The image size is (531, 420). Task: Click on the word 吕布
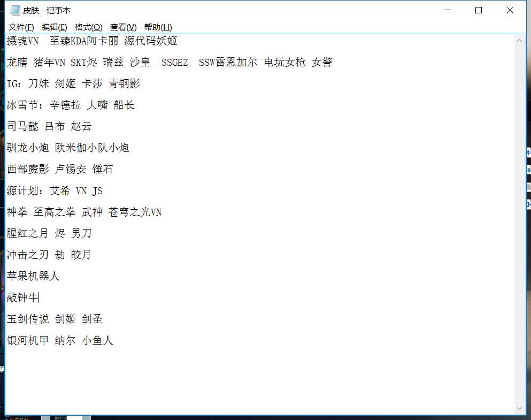click(55, 126)
